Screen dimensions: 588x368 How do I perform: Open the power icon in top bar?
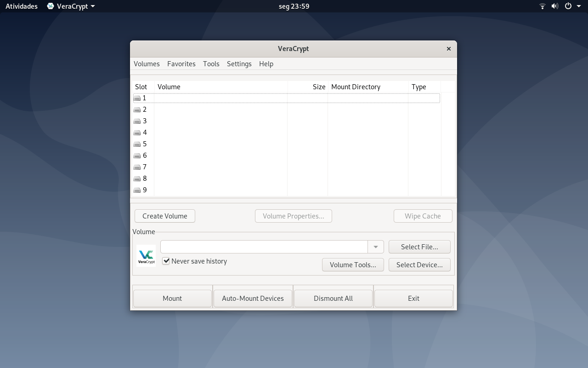[x=568, y=6]
